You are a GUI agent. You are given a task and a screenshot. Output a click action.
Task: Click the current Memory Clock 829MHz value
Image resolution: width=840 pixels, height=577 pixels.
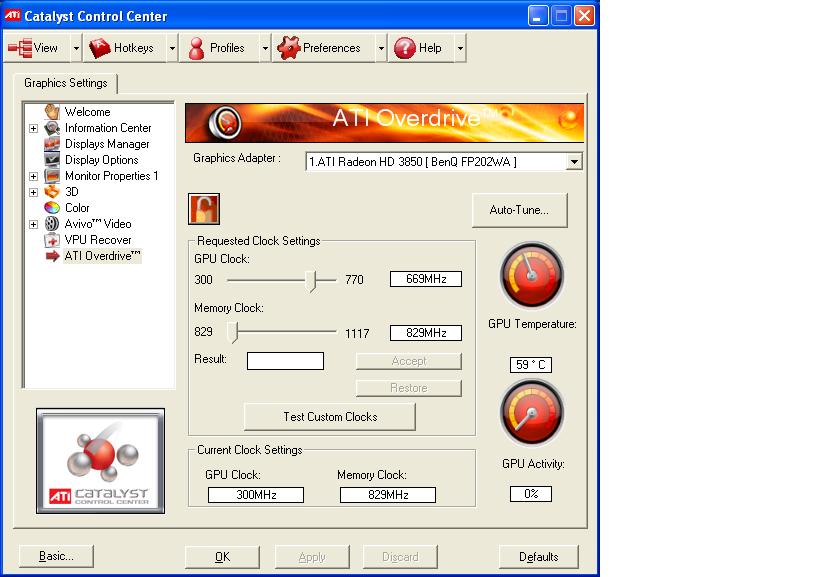pyautogui.click(x=388, y=495)
